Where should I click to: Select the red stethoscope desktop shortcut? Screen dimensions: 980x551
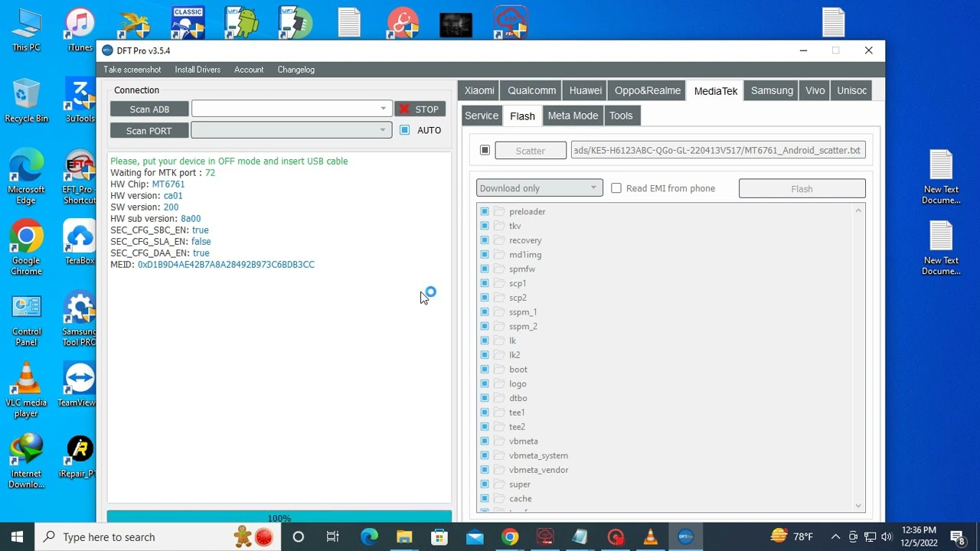pyautogui.click(x=403, y=23)
